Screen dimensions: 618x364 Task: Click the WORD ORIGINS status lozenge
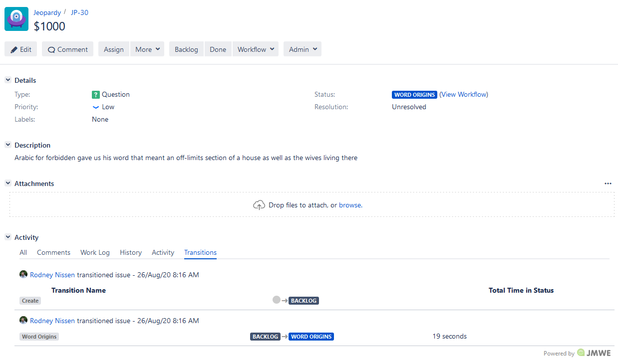(414, 94)
